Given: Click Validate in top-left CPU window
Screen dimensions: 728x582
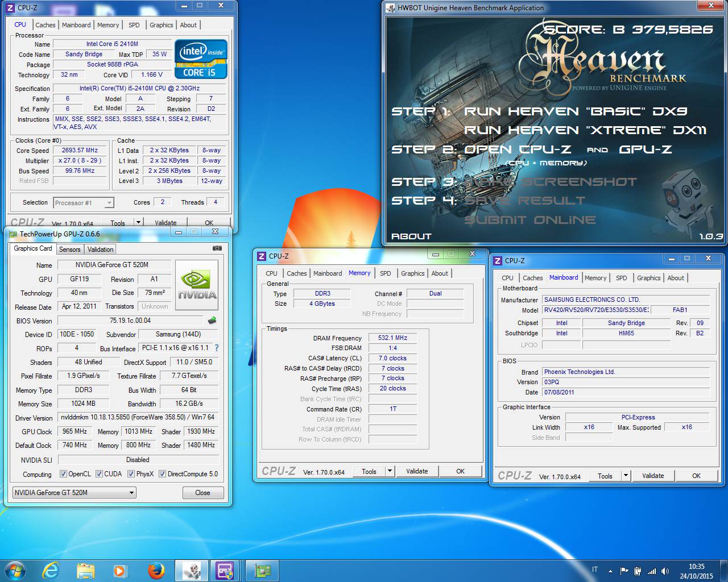Looking at the screenshot, I should click(166, 222).
